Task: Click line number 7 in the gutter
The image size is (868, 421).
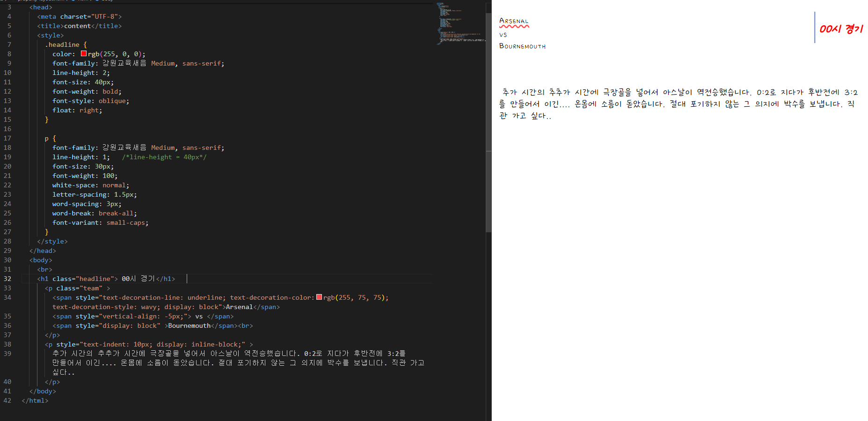Action: (x=9, y=44)
